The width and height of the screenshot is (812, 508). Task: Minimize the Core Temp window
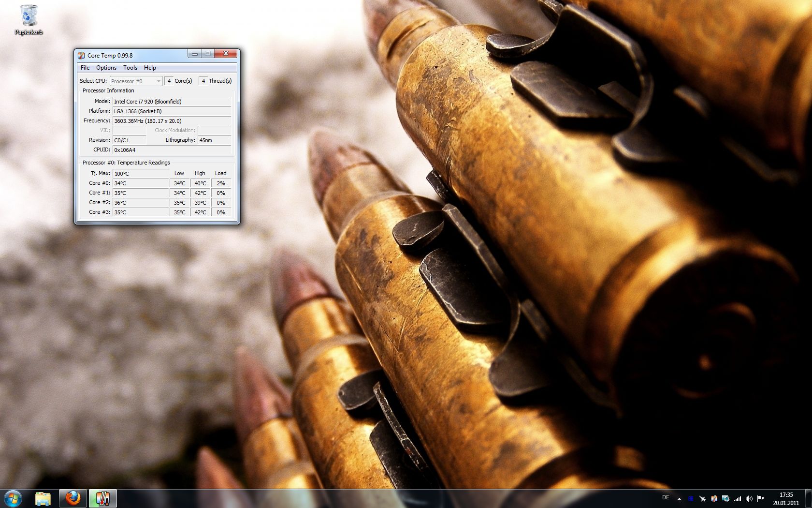click(195, 54)
